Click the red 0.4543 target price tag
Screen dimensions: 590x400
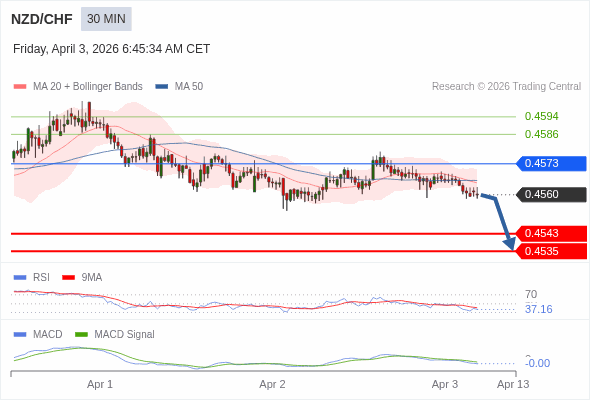click(551, 234)
